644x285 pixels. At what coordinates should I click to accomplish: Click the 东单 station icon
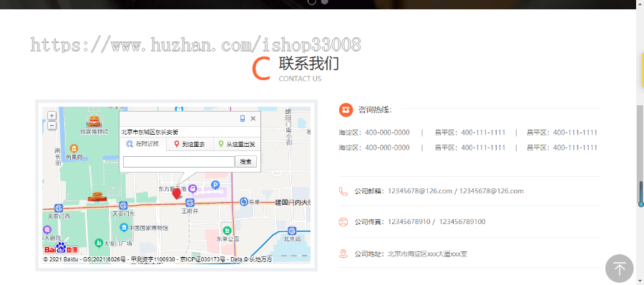[x=243, y=201]
